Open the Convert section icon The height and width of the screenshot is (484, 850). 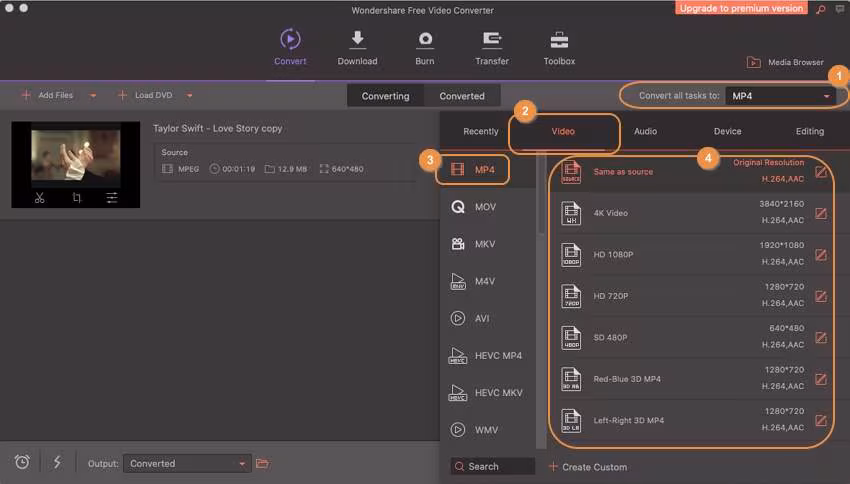pos(290,40)
